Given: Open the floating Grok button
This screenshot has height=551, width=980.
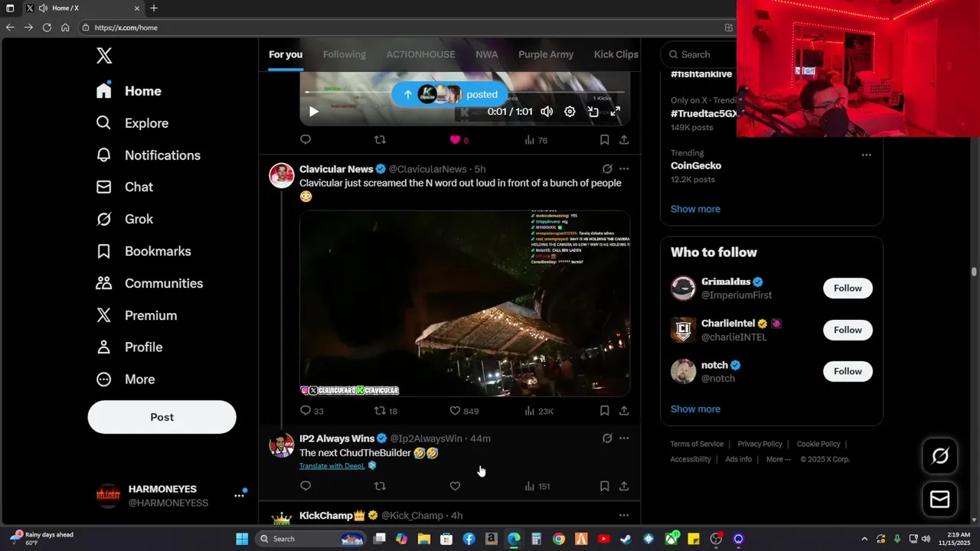Looking at the screenshot, I should [939, 456].
